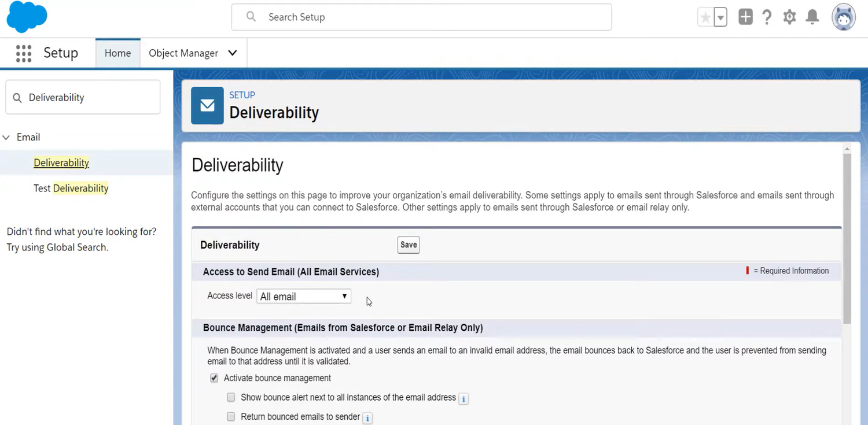Click the favorites star icon

click(707, 17)
